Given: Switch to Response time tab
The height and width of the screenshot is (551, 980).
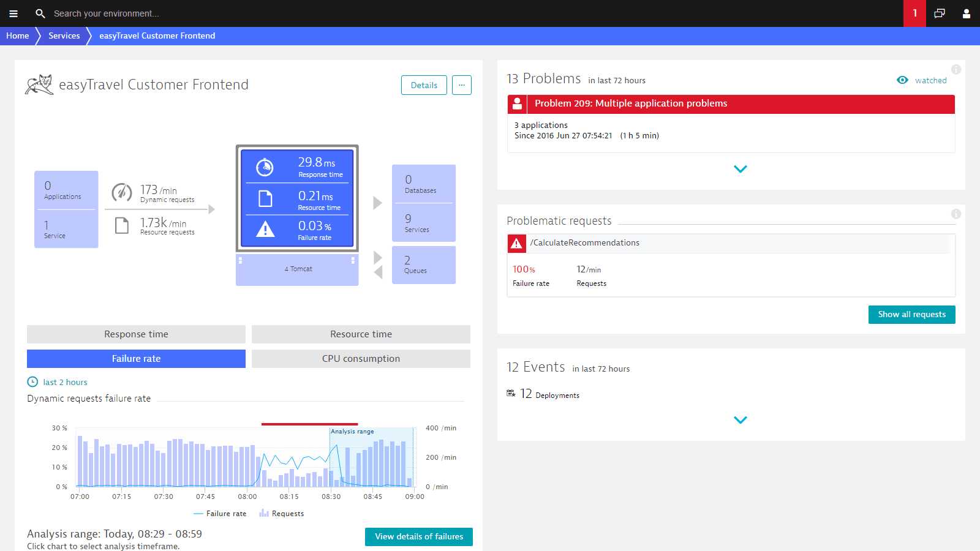Looking at the screenshot, I should pos(136,334).
